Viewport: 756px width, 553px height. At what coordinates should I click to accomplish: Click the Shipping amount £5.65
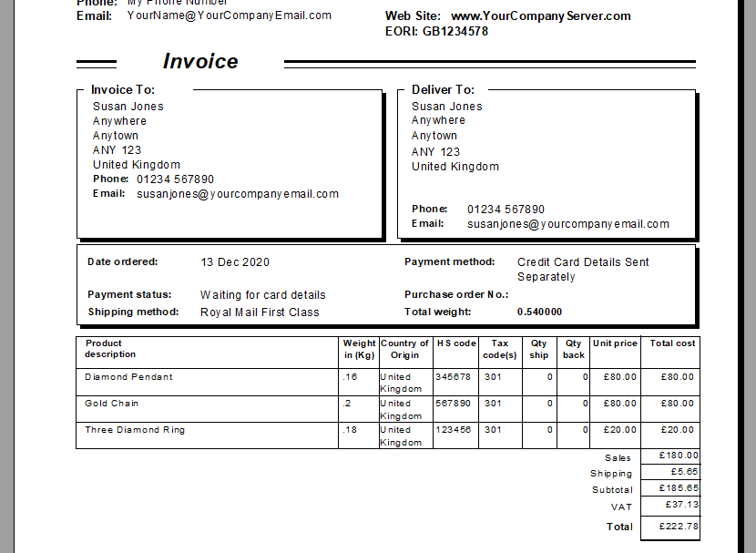tap(684, 472)
